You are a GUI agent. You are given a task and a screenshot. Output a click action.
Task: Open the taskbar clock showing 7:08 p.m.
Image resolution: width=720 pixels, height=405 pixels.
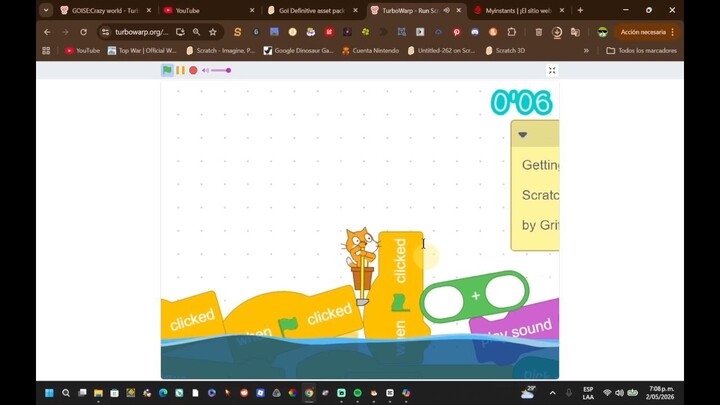[660, 393]
